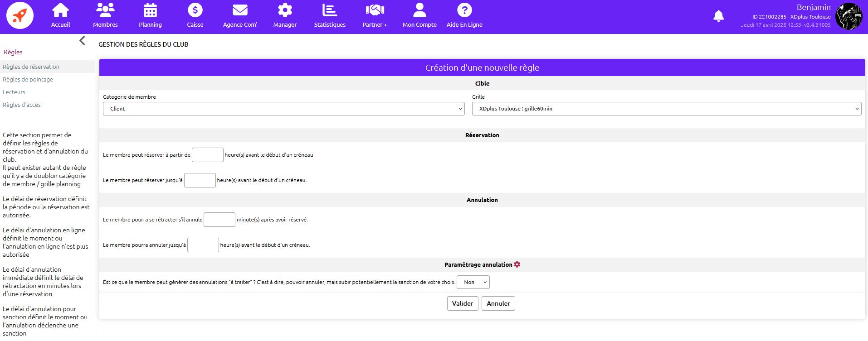The image size is (868, 341).
Task: Open the annulations à traiter Non dropdown
Action: point(473,282)
